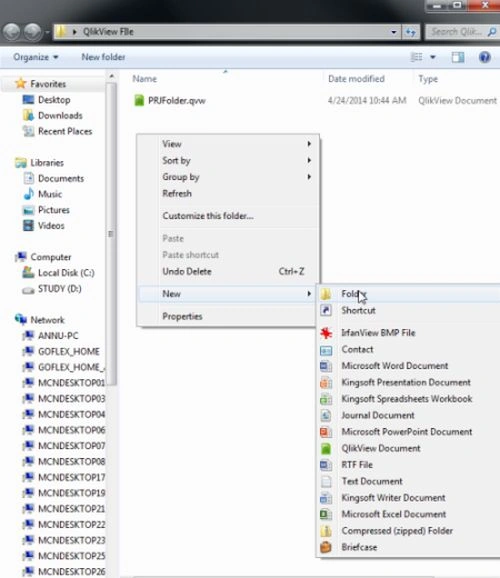The width and height of the screenshot is (500, 578).
Task: Open the blue Help question mark icon
Action: tap(485, 57)
